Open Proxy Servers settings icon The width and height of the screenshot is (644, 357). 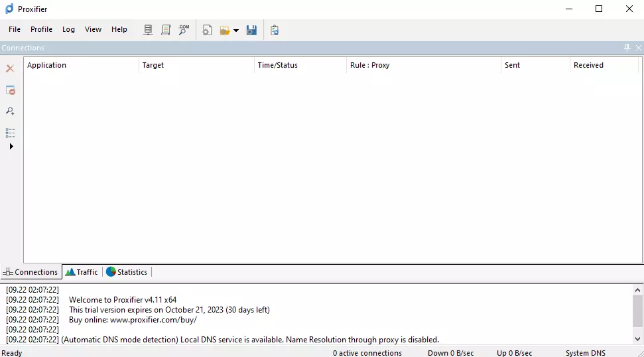click(x=148, y=30)
